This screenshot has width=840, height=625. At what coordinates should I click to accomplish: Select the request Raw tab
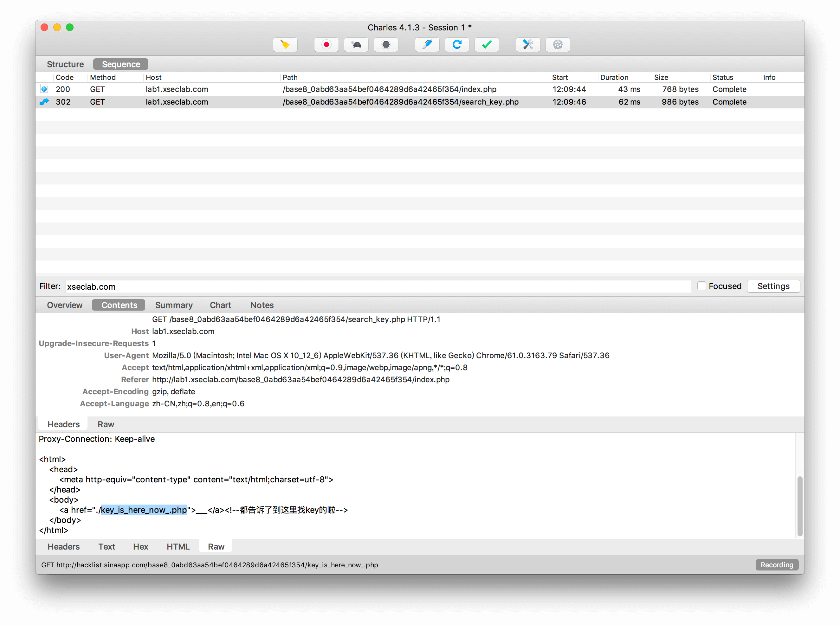pos(106,424)
